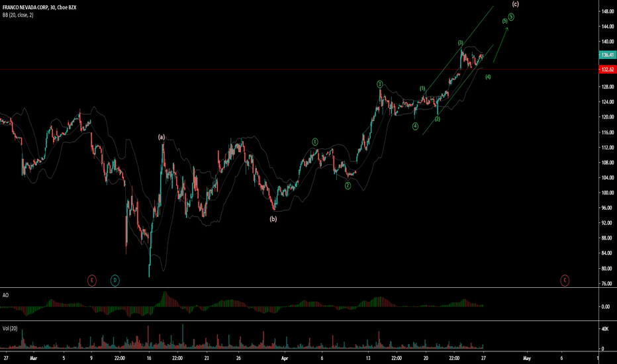Click the dividend D marker on the chart

click(x=115, y=280)
